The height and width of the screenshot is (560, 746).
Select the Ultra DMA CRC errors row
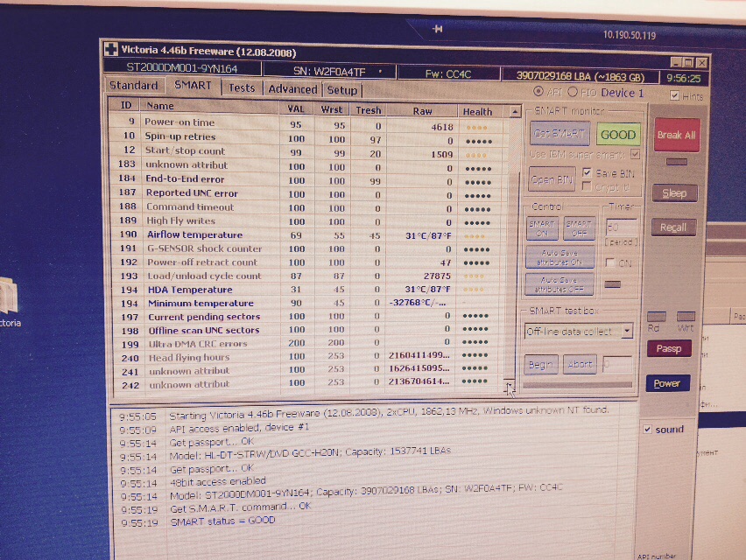[308, 343]
